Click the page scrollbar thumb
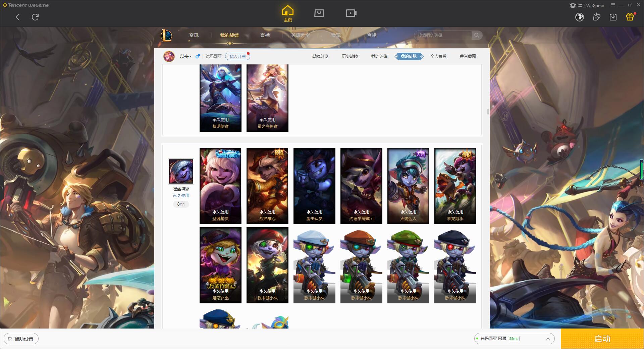644x349 pixels. click(x=488, y=111)
